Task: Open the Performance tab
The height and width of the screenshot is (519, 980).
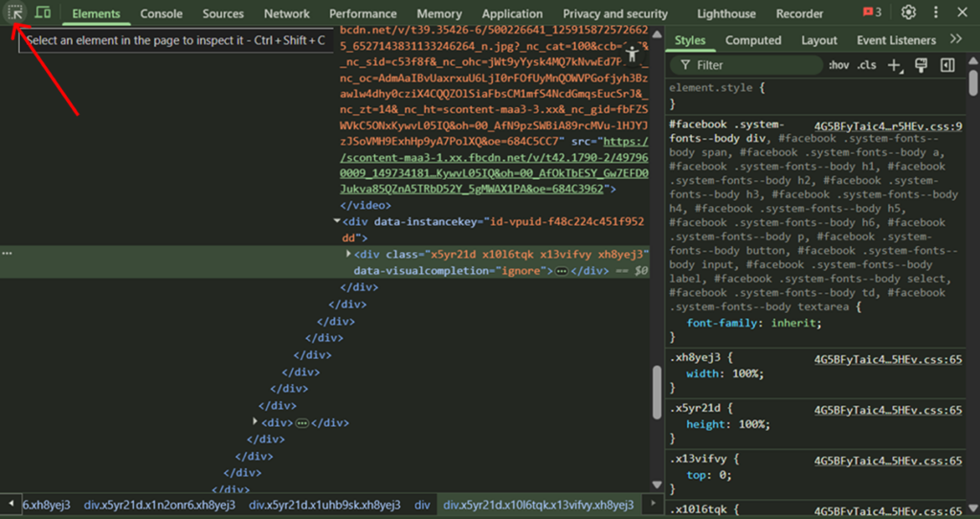Action: 363,13
